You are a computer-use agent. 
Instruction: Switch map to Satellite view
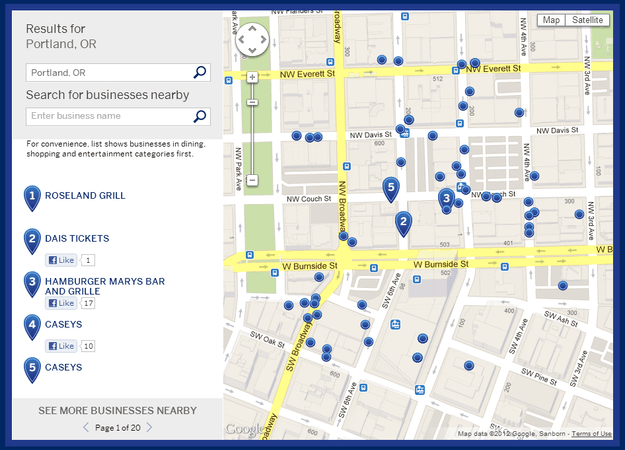(587, 20)
